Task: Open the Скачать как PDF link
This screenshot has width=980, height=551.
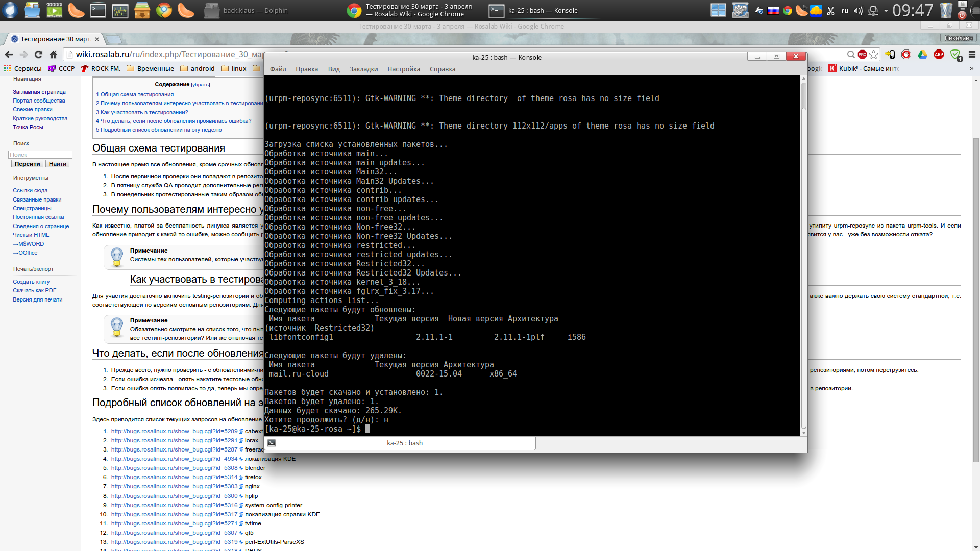Action: [34, 290]
